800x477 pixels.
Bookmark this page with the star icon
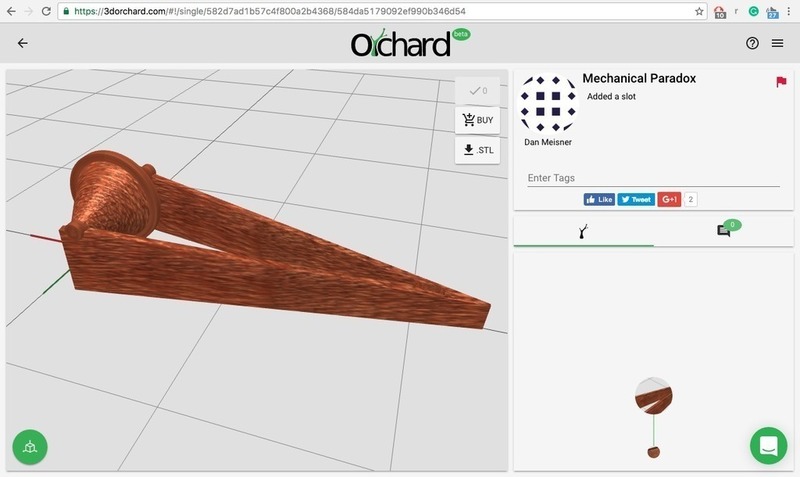pyautogui.click(x=699, y=11)
